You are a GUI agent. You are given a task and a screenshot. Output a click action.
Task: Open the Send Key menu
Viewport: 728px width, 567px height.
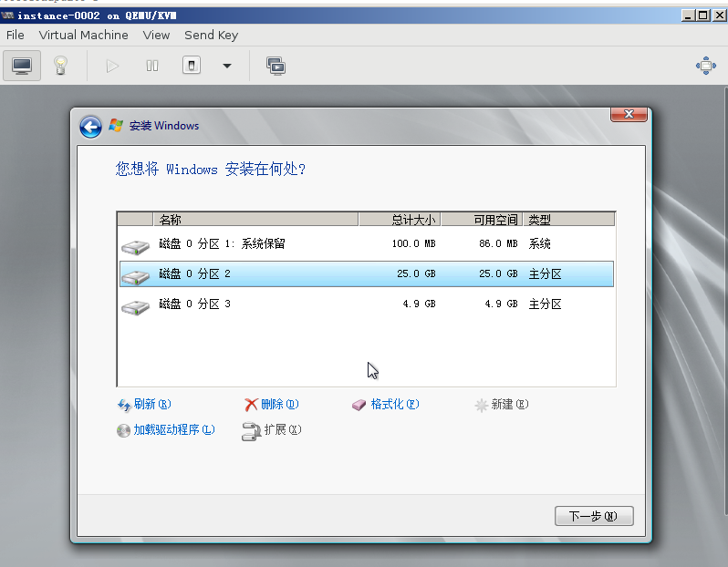[212, 36]
